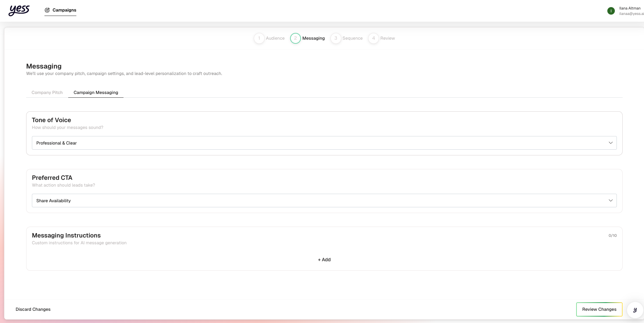Image resolution: width=644 pixels, height=323 pixels.
Task: Switch to the Company Pitch tab
Action: tap(47, 93)
